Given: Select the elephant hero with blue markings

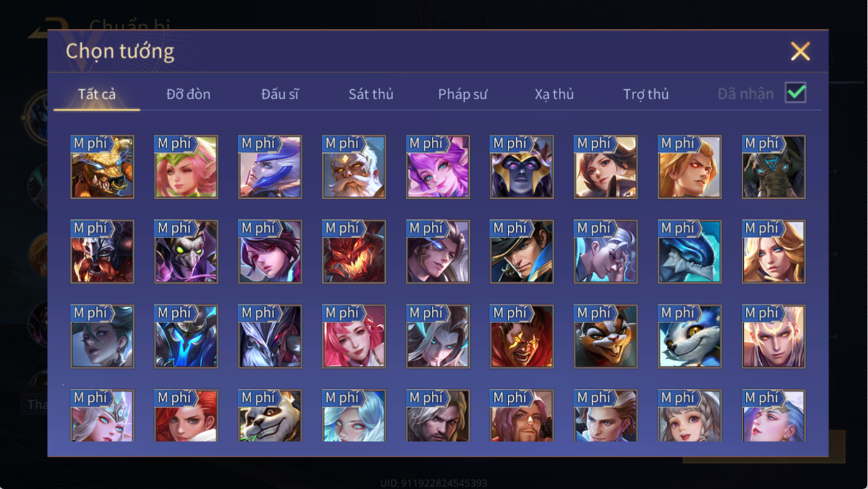Looking at the screenshot, I should (773, 167).
